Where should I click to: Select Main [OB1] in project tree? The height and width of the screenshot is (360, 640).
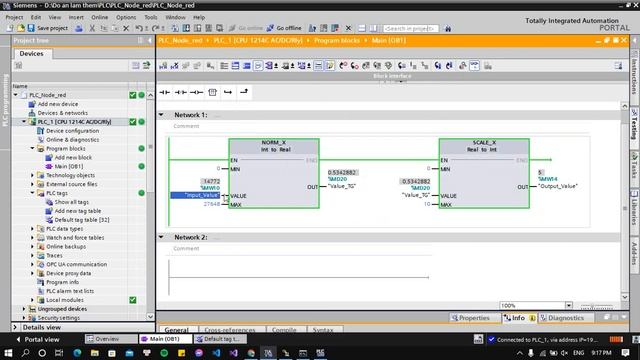pyautogui.click(x=68, y=166)
